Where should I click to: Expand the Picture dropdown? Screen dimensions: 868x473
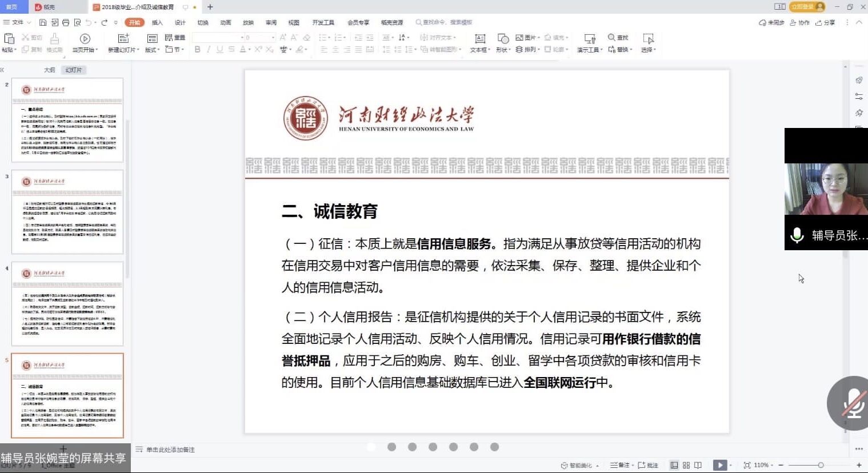tap(527, 37)
